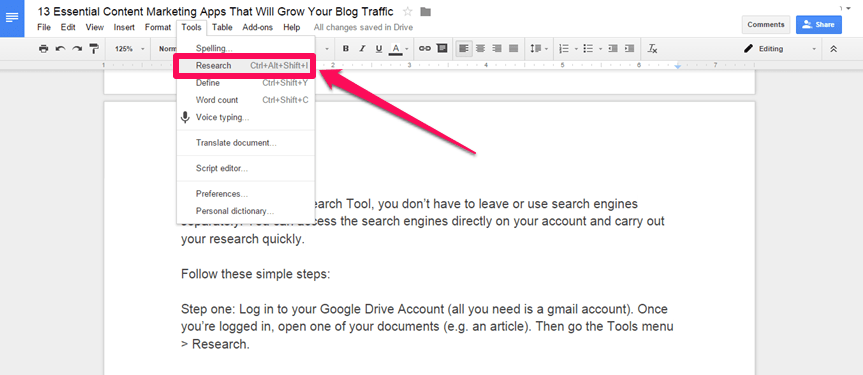The height and width of the screenshot is (375, 863).
Task: Click the redo arrow icon
Action: (x=77, y=49)
